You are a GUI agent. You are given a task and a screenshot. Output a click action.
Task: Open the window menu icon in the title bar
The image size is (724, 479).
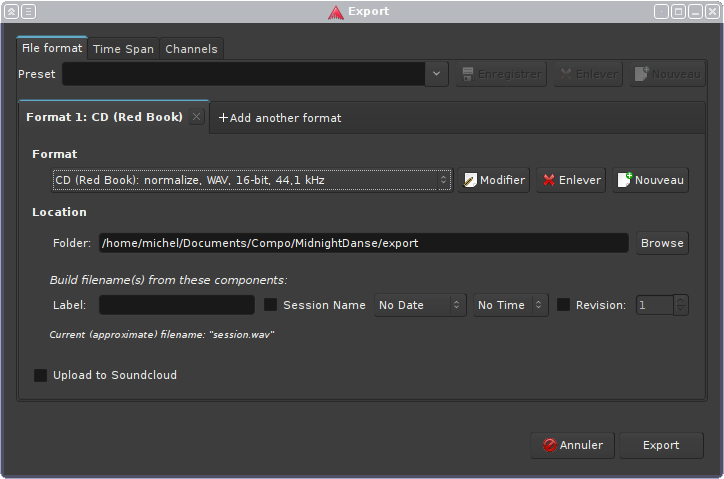(28, 11)
